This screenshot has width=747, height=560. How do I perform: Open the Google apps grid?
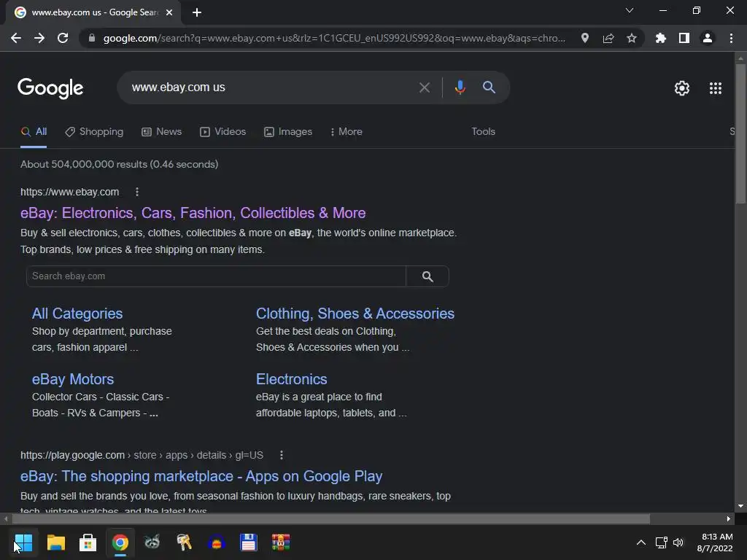point(716,88)
